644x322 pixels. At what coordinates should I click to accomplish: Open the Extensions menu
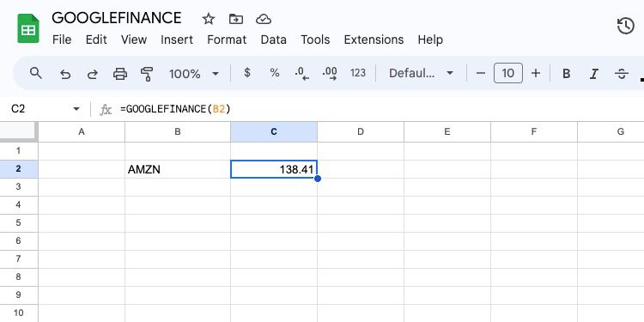click(x=374, y=39)
